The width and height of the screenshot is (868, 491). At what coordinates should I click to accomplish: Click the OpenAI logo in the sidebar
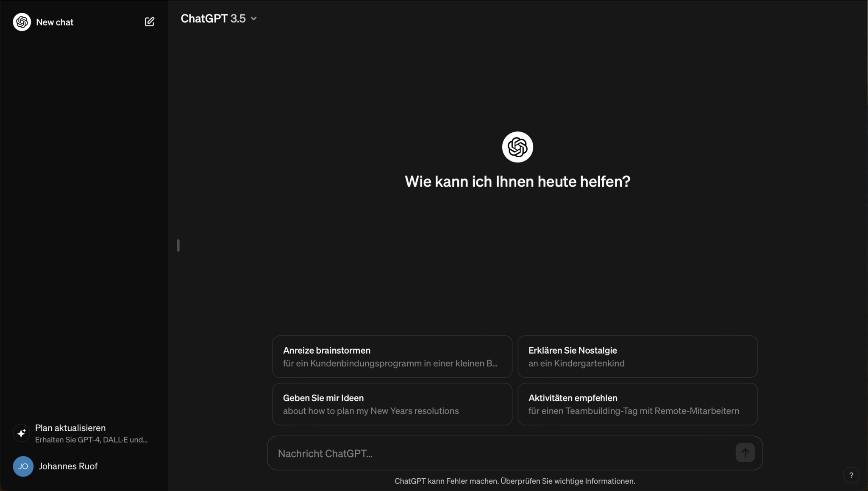pyautogui.click(x=22, y=22)
